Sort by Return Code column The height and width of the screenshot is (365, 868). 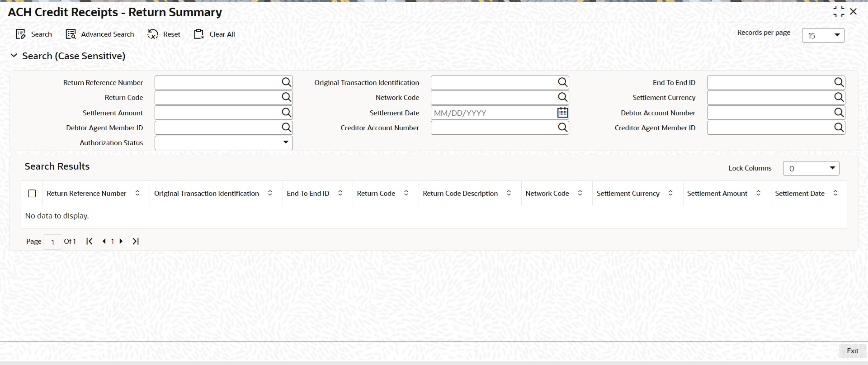coord(406,193)
